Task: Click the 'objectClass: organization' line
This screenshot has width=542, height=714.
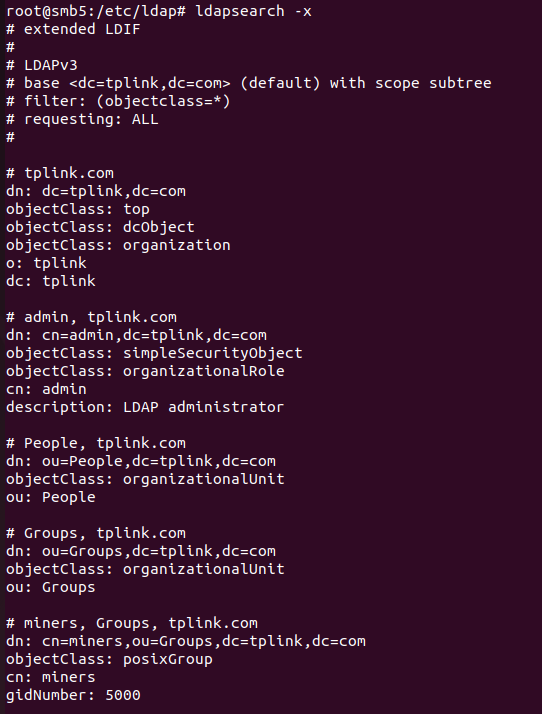Action: (x=118, y=245)
